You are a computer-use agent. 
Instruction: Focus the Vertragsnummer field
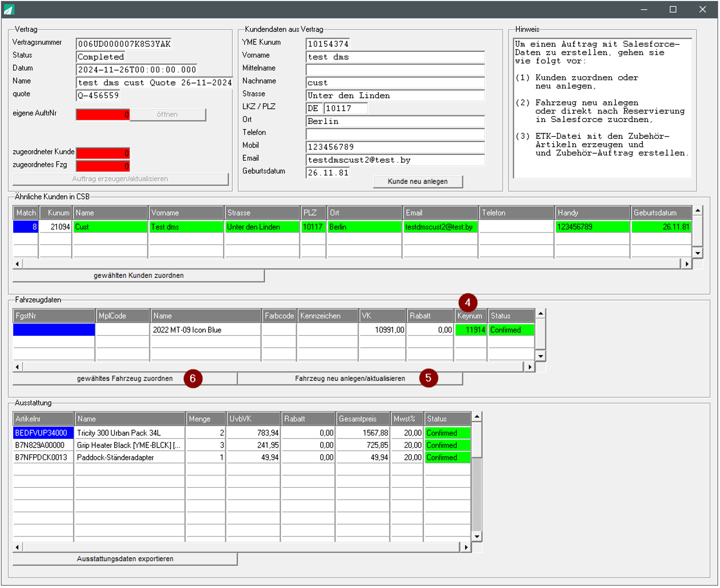tap(123, 44)
